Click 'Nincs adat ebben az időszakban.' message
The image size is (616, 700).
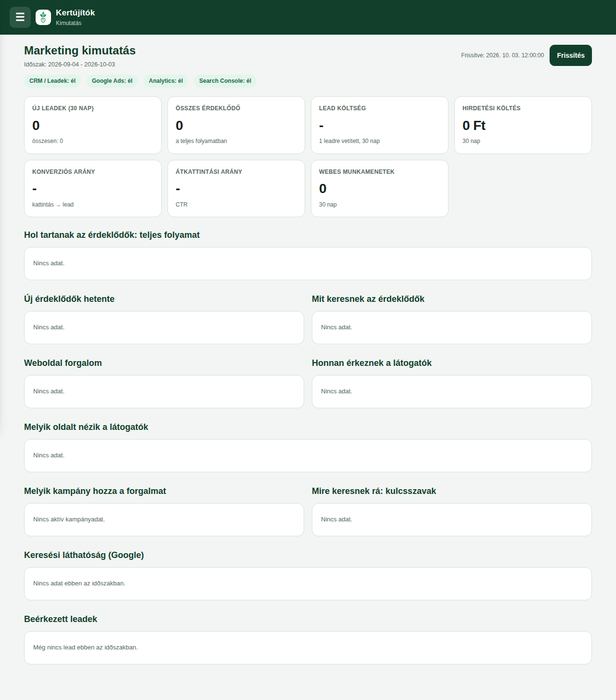79,583
